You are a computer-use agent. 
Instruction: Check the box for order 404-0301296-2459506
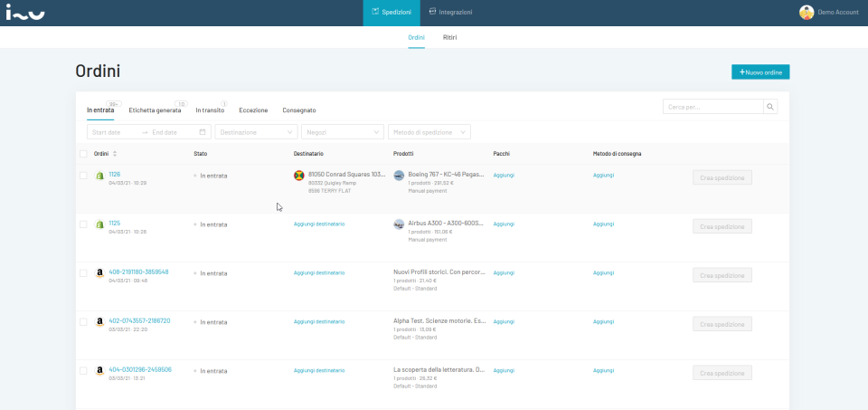pos(83,371)
